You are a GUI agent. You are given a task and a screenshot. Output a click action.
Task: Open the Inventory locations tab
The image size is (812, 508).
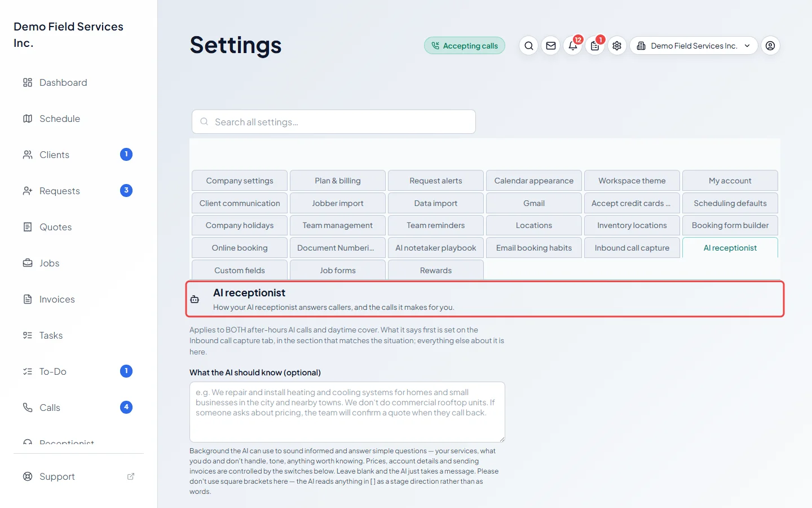(632, 225)
